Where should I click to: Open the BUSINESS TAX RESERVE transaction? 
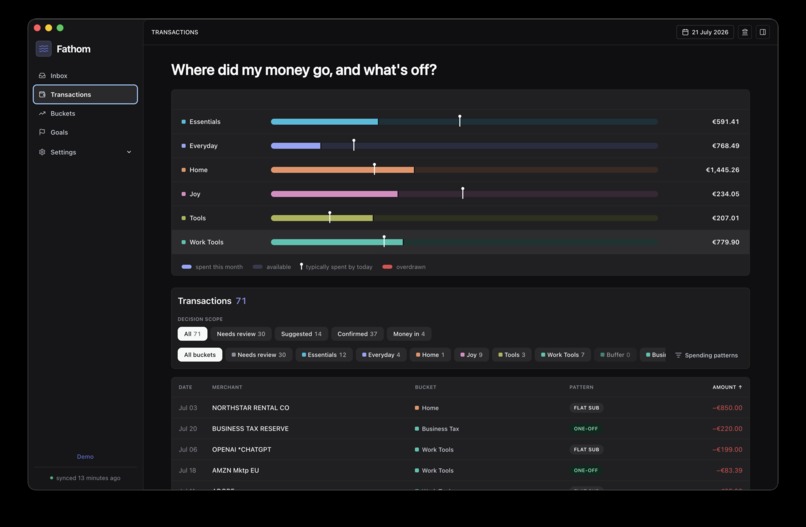(461, 428)
